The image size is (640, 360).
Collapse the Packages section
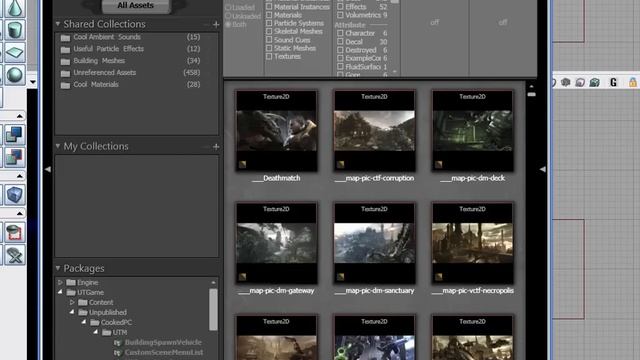[58, 268]
